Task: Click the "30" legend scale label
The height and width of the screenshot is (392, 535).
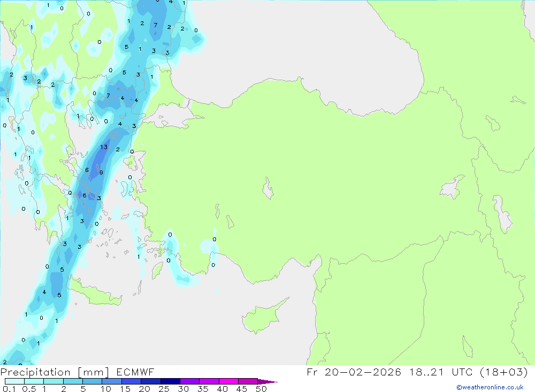Action: tap(183, 389)
